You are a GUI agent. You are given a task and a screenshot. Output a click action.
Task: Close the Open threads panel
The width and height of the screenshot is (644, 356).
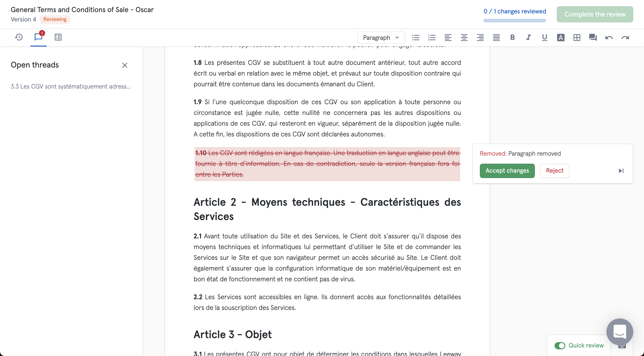pos(125,65)
